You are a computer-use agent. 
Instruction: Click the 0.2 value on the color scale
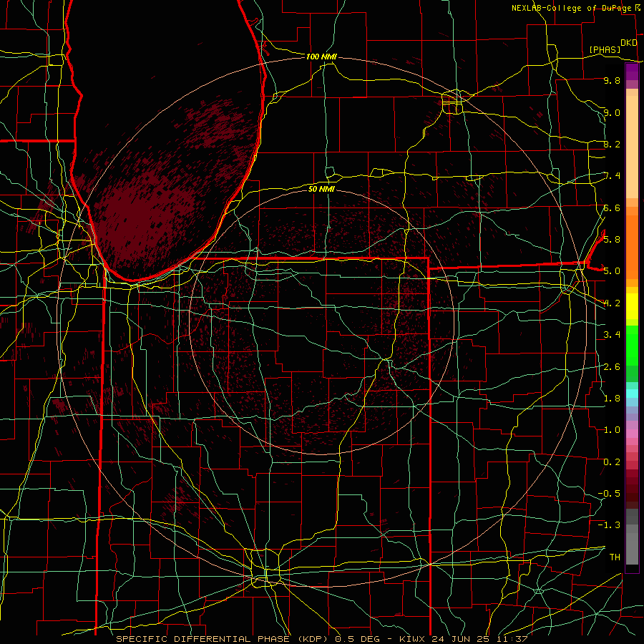pos(612,462)
